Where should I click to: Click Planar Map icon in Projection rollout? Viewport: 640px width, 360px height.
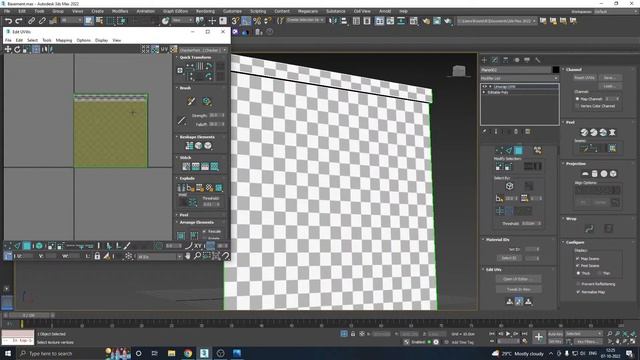click(585, 174)
